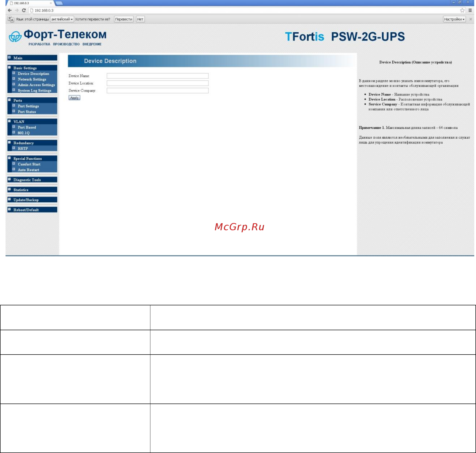Open page language dropdown английский
This screenshot has height=453, width=476.
[x=62, y=19]
